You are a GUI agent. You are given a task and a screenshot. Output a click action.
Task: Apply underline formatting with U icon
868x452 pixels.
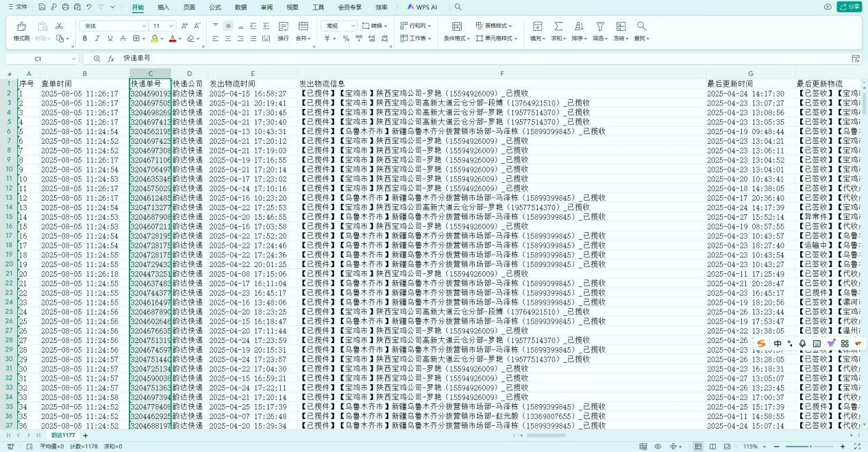[110, 38]
